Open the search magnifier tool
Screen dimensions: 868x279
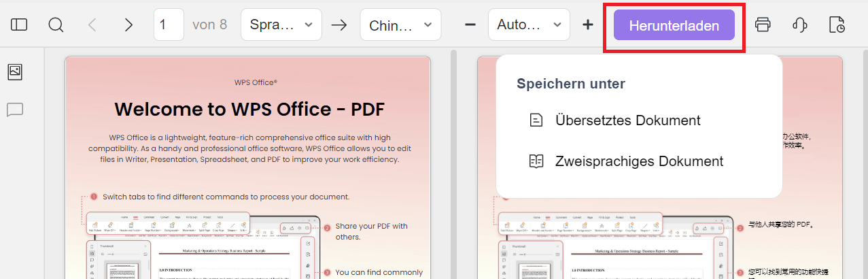(x=56, y=25)
